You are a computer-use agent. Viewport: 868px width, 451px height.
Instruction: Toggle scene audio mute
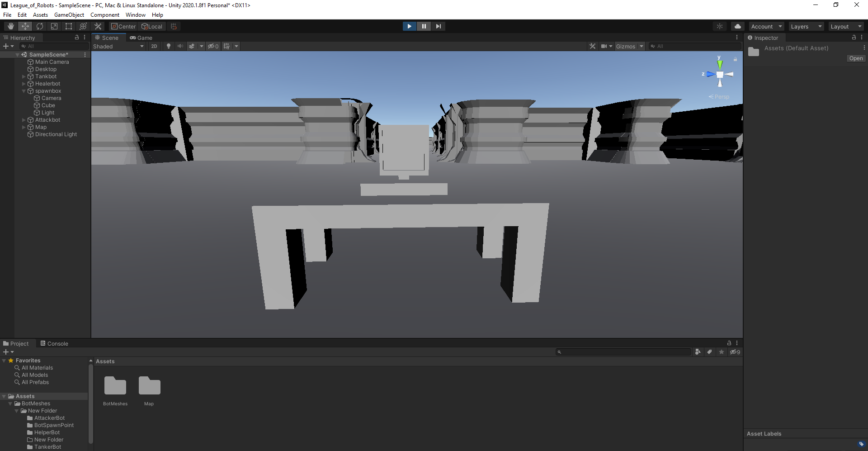coord(180,46)
